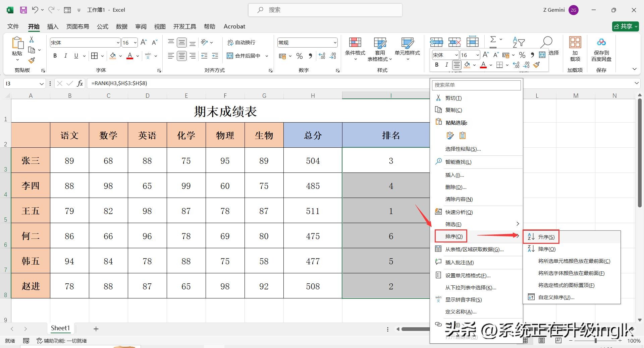Open the Name Box dropdown for I3
This screenshot has width=644, height=348.
[x=42, y=84]
